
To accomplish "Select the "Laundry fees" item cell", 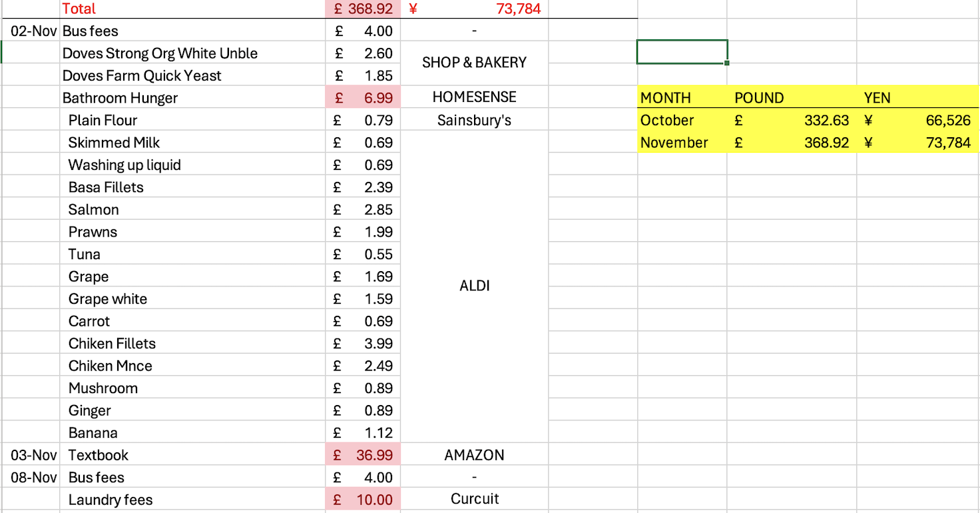I will pos(111,500).
